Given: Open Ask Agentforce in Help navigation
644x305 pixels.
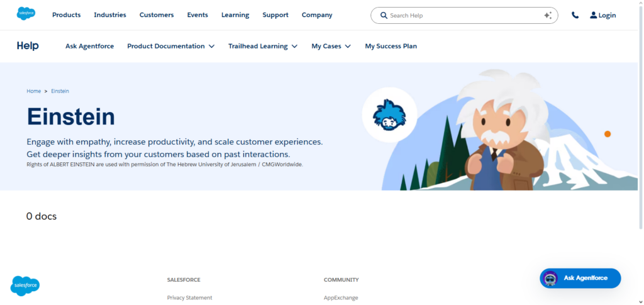Looking at the screenshot, I should pyautogui.click(x=89, y=47).
